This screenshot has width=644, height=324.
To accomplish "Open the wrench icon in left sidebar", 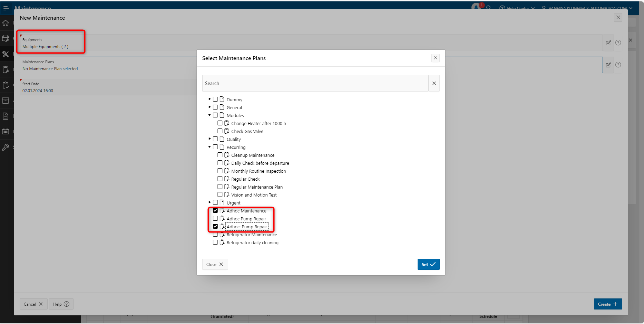I will [6, 147].
